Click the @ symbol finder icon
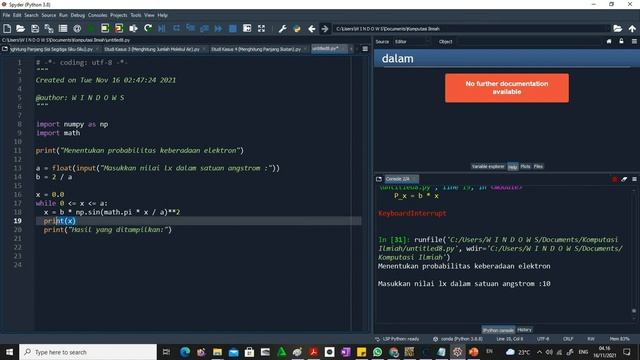The image size is (640, 360). click(77, 29)
